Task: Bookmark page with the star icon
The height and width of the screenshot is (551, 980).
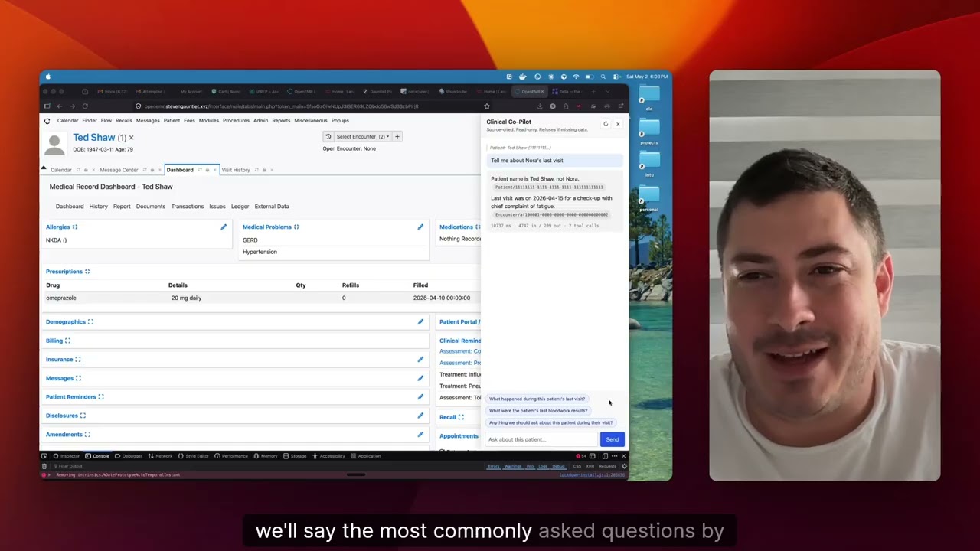Action: pos(486,106)
